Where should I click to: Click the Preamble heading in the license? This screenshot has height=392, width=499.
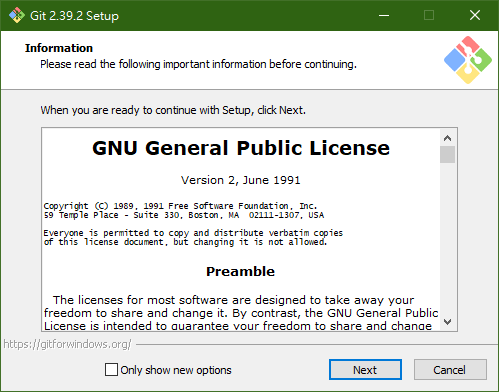coord(240,271)
